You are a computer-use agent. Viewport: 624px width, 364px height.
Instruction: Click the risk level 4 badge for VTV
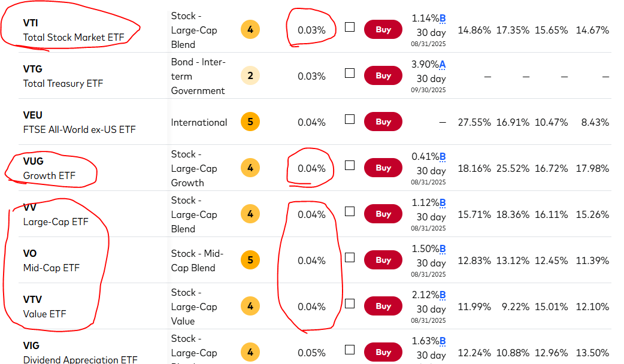(250, 307)
